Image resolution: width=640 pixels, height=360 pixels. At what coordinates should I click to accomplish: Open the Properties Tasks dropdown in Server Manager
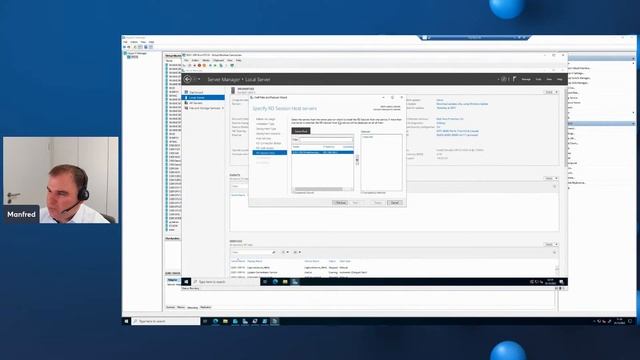click(x=551, y=92)
